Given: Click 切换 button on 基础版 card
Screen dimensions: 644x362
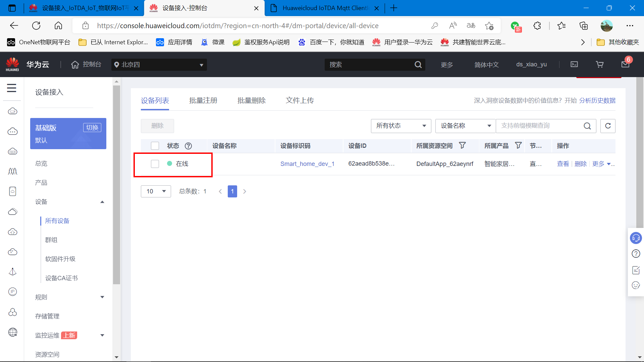Looking at the screenshot, I should pos(92,128).
